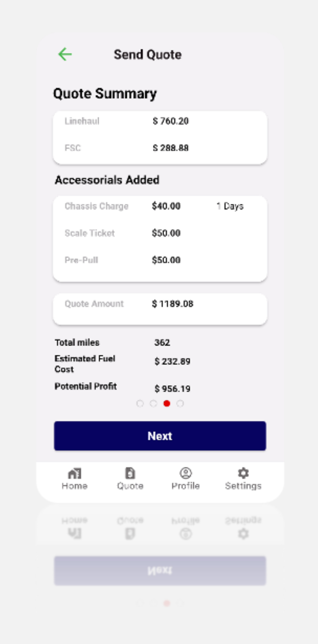318x644 pixels.
Task: Tap the Chassis Charge $40.00 value
Action: [166, 206]
